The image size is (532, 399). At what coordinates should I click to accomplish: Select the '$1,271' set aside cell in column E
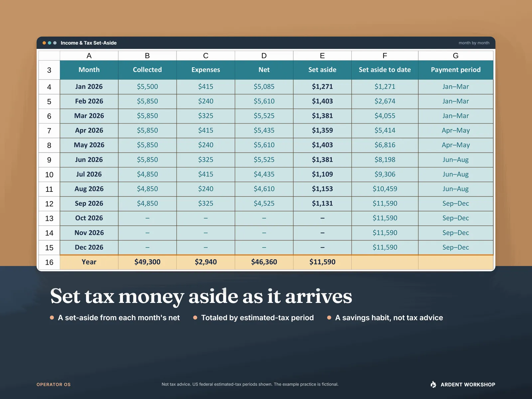pyautogui.click(x=322, y=87)
